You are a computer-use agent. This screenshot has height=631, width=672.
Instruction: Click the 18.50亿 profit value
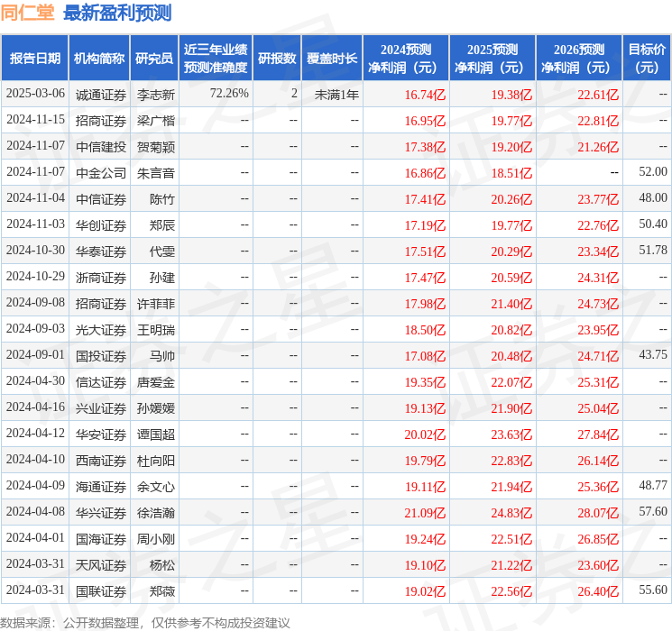point(425,330)
